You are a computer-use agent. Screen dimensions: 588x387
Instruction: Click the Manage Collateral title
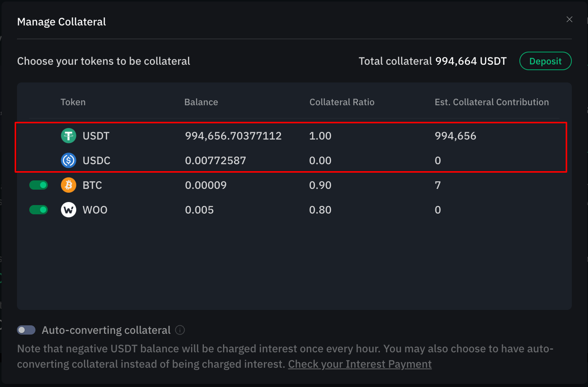click(61, 22)
